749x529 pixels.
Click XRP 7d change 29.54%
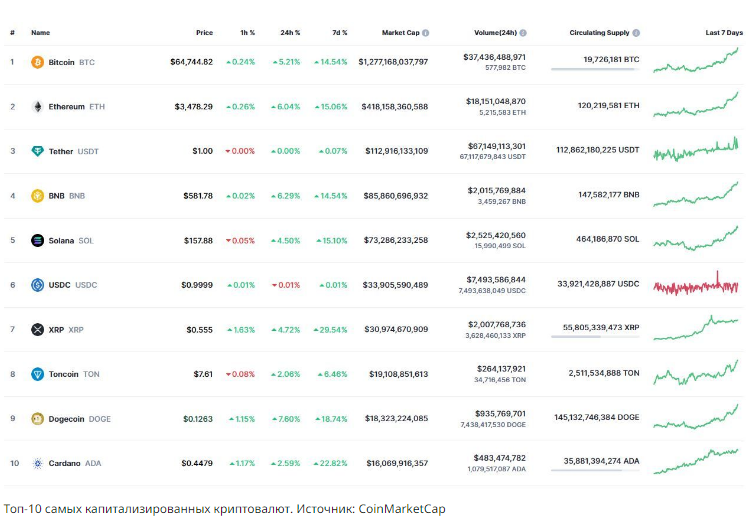coord(331,330)
